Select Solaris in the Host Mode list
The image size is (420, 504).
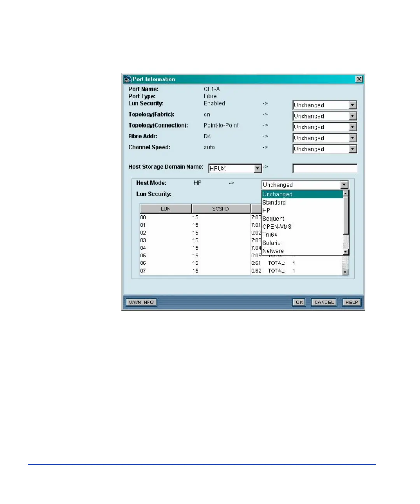[x=302, y=243]
